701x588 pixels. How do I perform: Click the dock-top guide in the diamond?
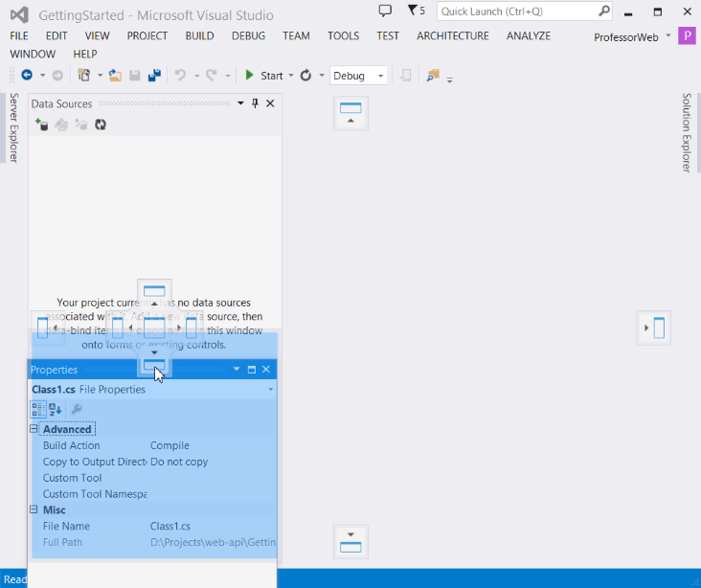[155, 295]
